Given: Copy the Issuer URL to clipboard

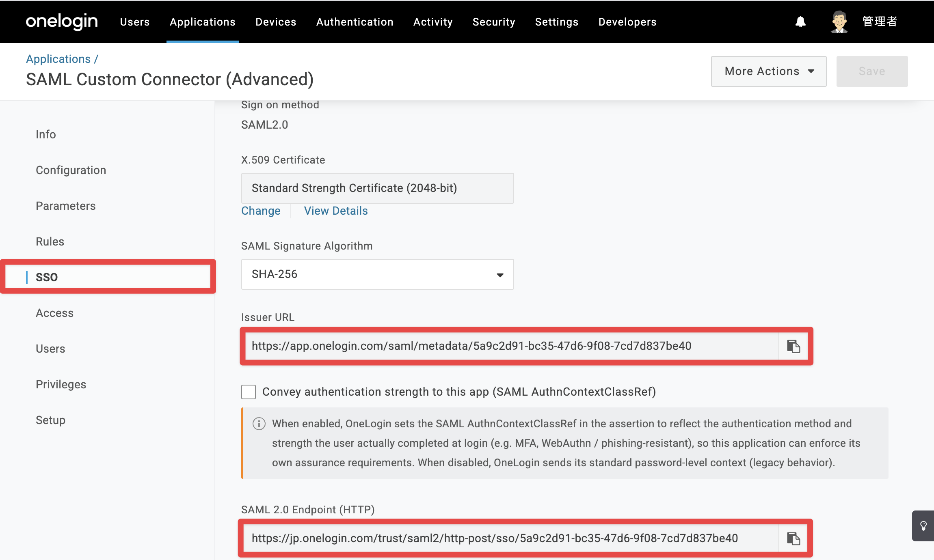Looking at the screenshot, I should click(x=793, y=346).
